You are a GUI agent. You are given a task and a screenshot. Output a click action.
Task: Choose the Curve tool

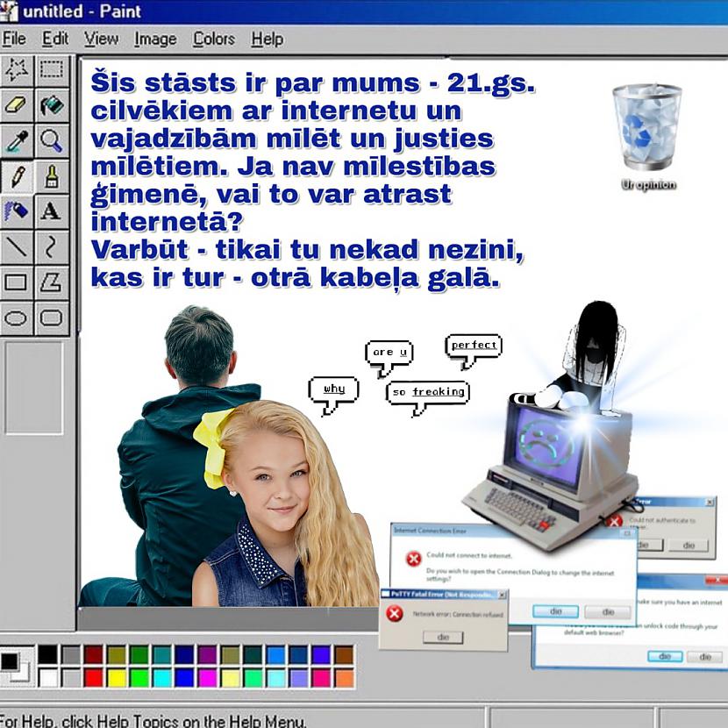tap(52, 247)
